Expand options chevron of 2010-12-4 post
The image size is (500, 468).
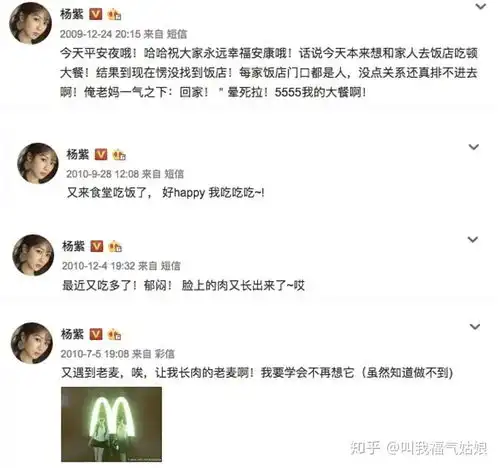click(x=473, y=239)
